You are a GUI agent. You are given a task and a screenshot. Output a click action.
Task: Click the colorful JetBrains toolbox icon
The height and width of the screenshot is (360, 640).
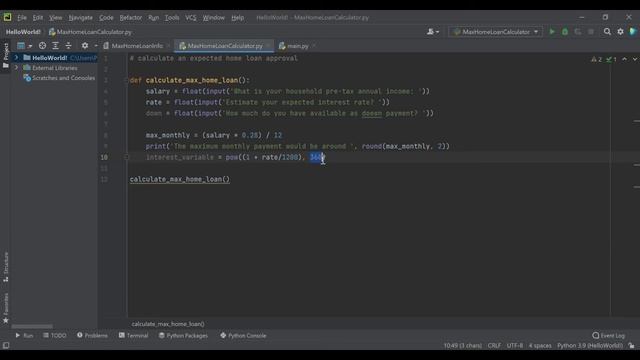(633, 32)
